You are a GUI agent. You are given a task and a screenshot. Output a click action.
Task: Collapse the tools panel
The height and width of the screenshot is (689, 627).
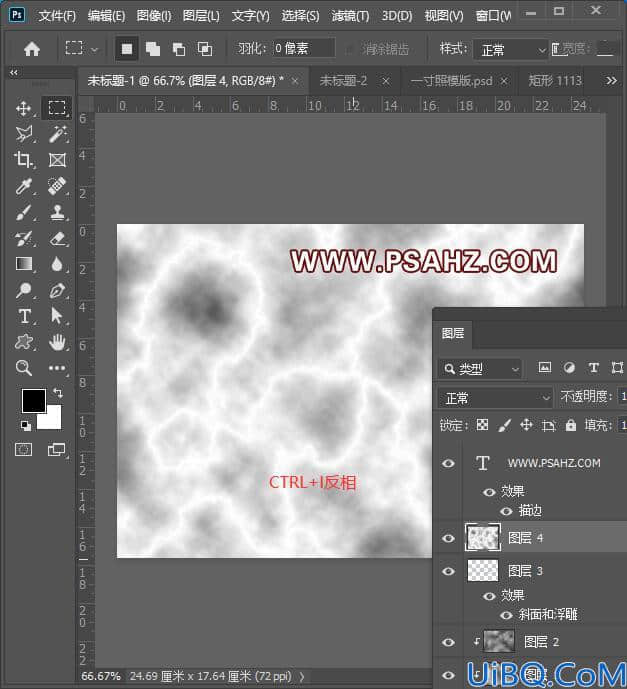(x=14, y=73)
